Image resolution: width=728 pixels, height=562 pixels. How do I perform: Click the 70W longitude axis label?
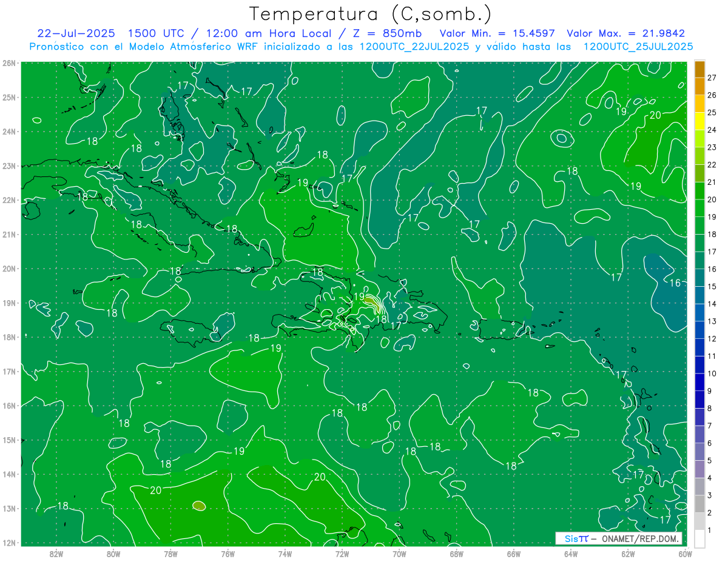399,554
